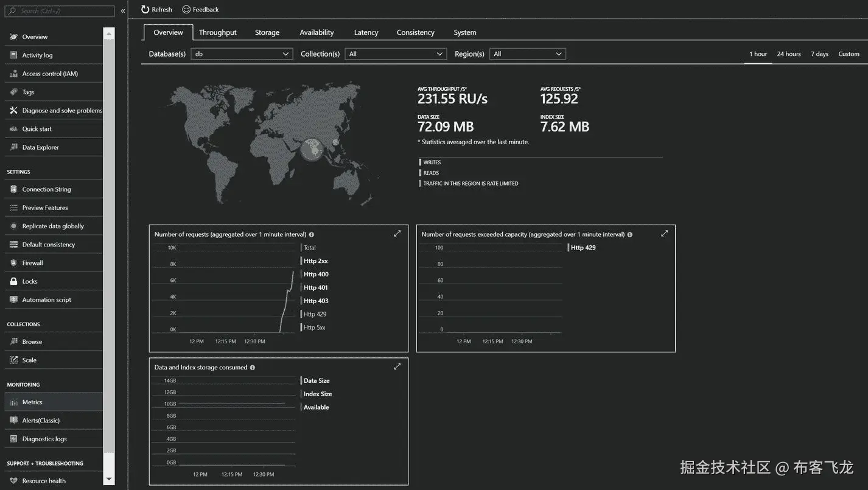Click the sidebar scrollbar down arrow
The image size is (868, 490).
(x=109, y=479)
